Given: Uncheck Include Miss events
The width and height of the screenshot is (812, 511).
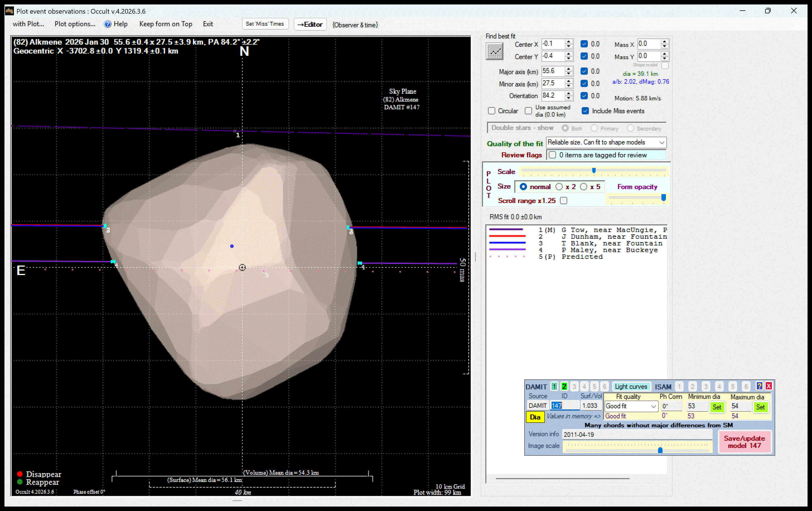Looking at the screenshot, I should pos(585,111).
